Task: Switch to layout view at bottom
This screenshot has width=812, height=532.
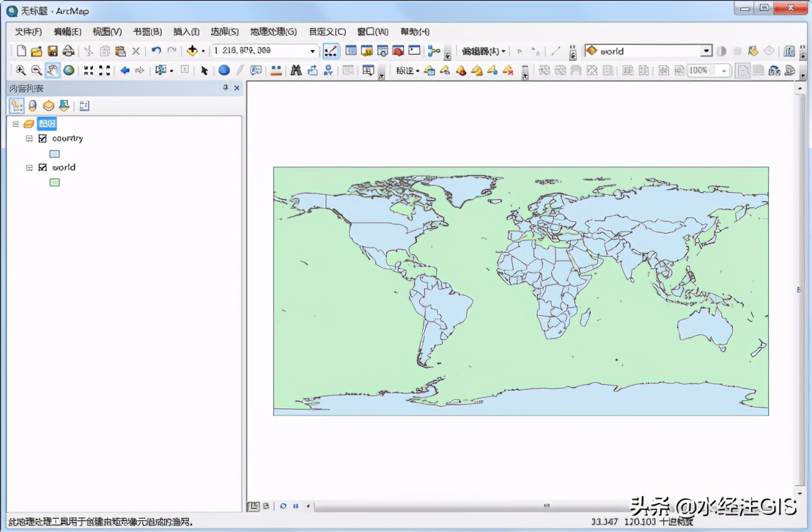Action: tap(265, 506)
